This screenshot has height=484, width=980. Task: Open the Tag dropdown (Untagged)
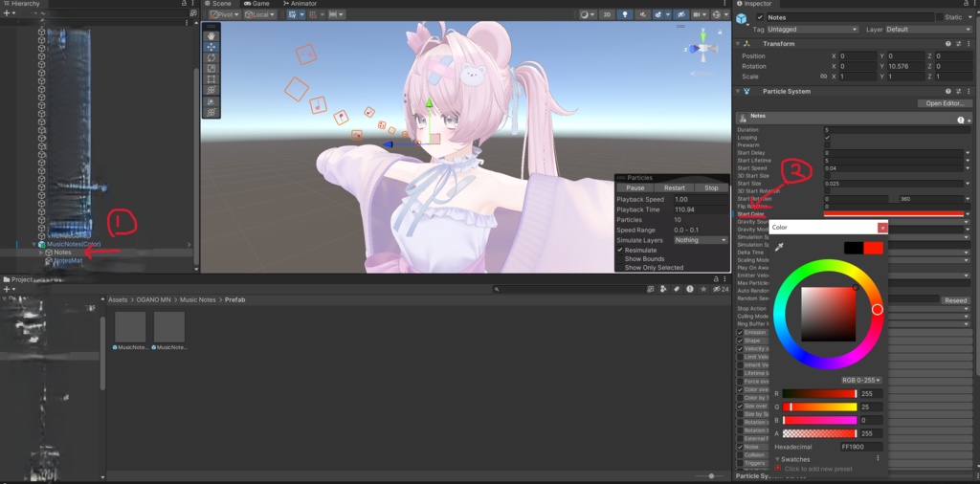pyautogui.click(x=813, y=30)
